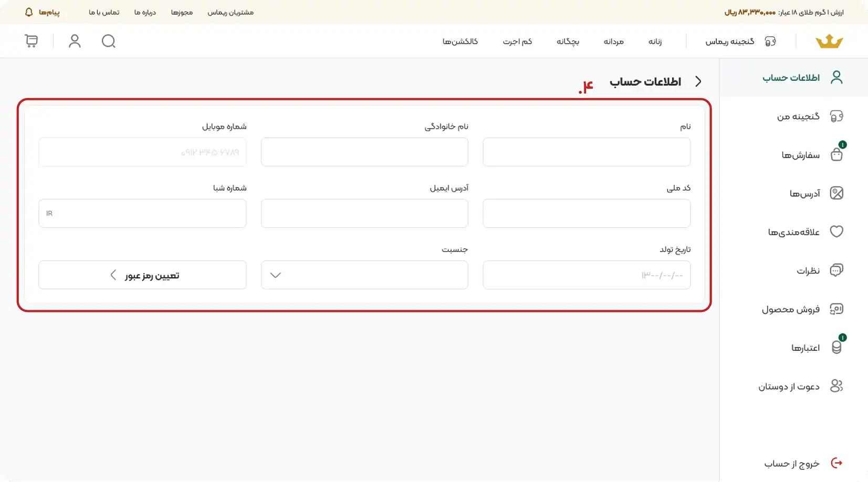
Task: Click into the نام input field
Action: 587,152
